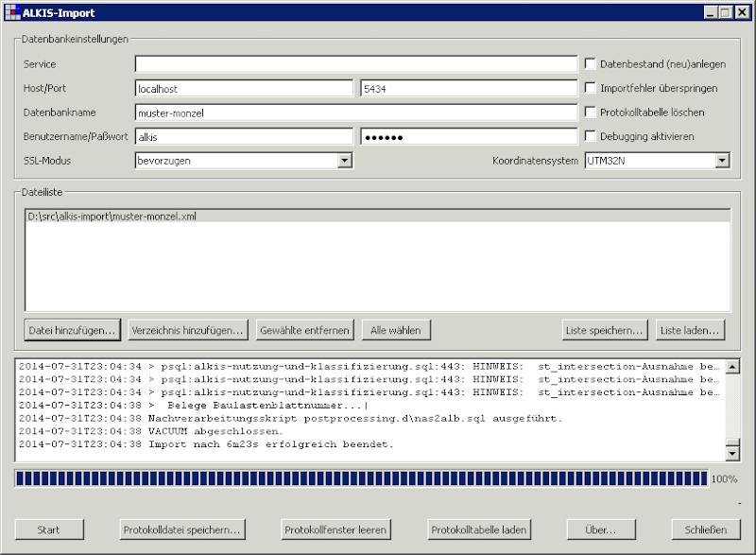Select muster-monzel.xml in the file list
Image resolution: width=756 pixels, height=555 pixels.
point(378,217)
